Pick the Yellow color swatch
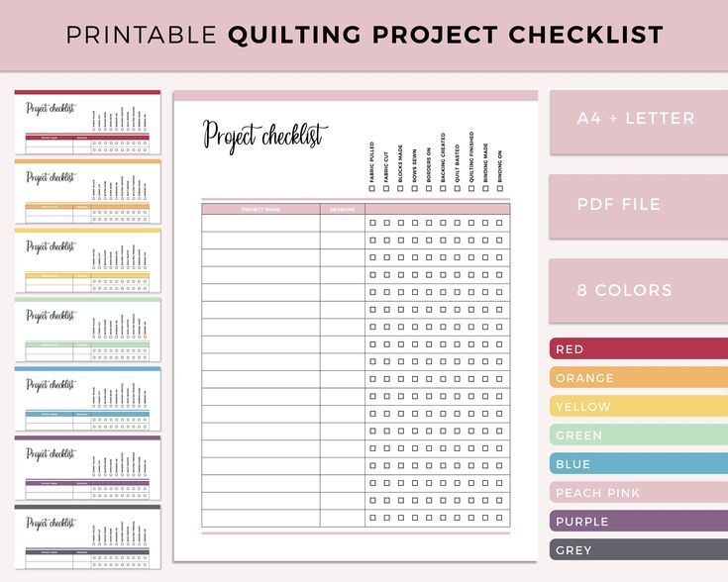This screenshot has height=582, width=728. [x=638, y=407]
